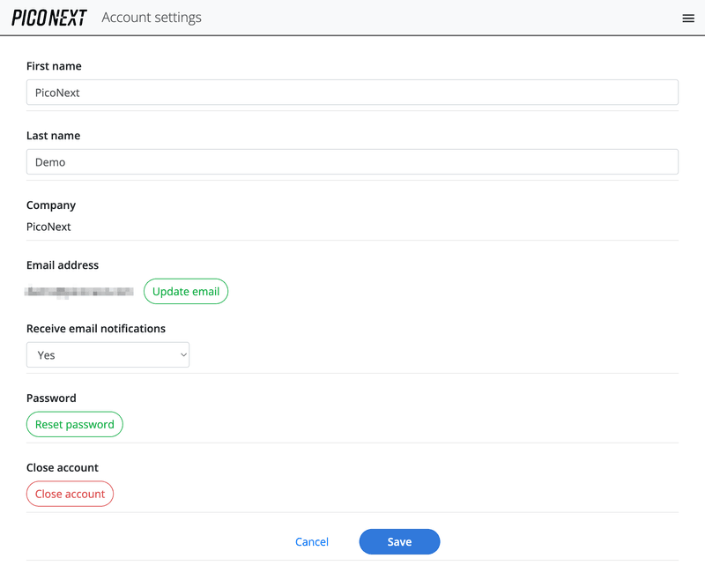Click the dropdown chevron showing Yes
The width and height of the screenshot is (705, 588).
pos(183,354)
